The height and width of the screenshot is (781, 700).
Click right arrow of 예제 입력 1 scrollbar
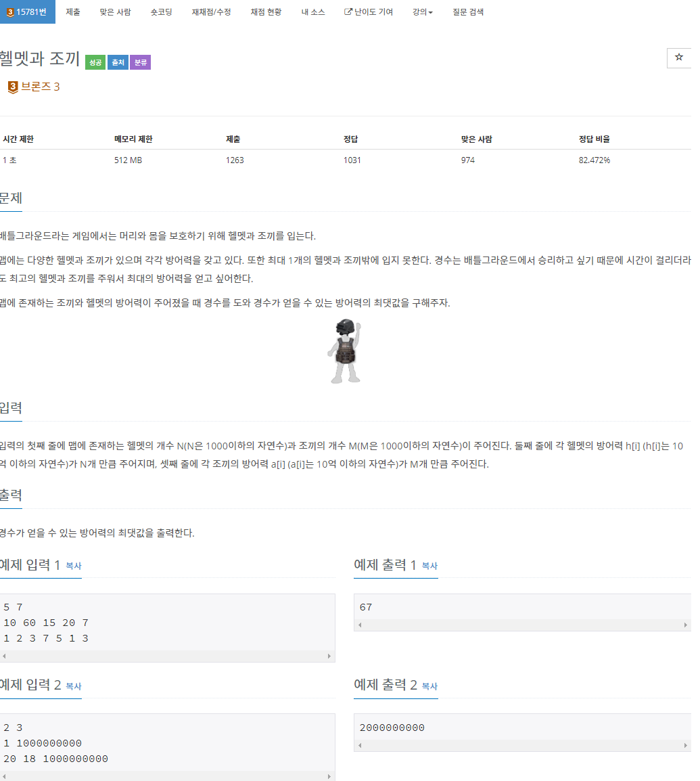pos(329,656)
